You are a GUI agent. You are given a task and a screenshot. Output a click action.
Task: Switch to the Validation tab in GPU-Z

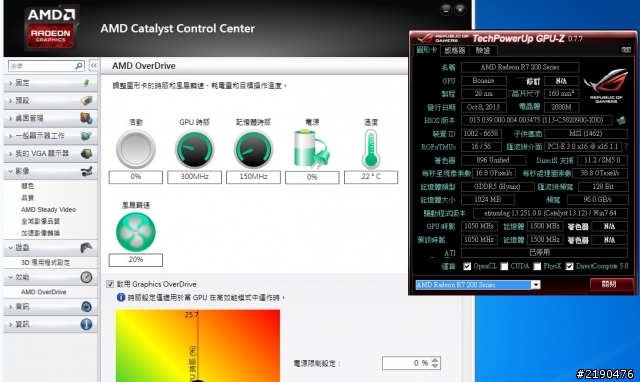pos(483,50)
